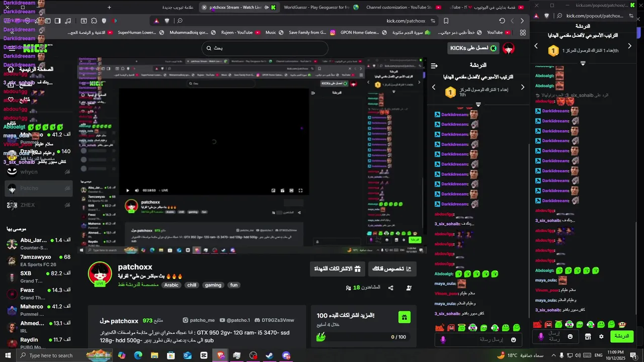Open the YouTube bookmark in bookmarks bar

[500, 32]
